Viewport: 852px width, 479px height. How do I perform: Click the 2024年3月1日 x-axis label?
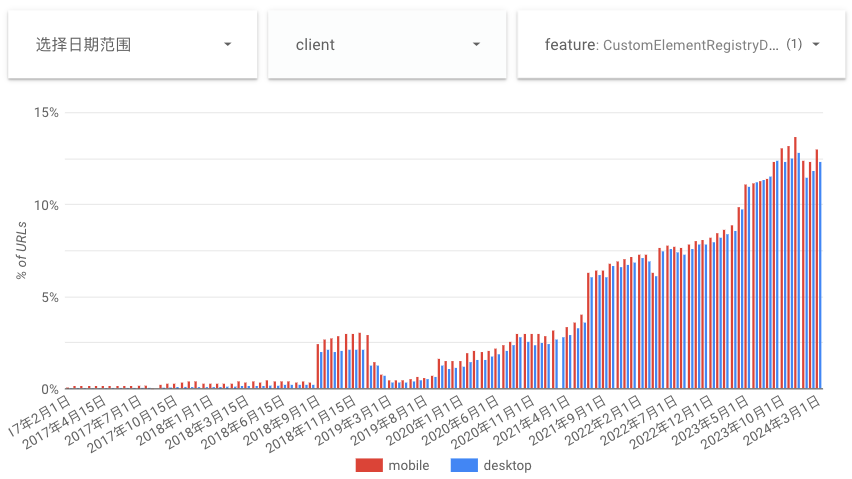click(782, 420)
